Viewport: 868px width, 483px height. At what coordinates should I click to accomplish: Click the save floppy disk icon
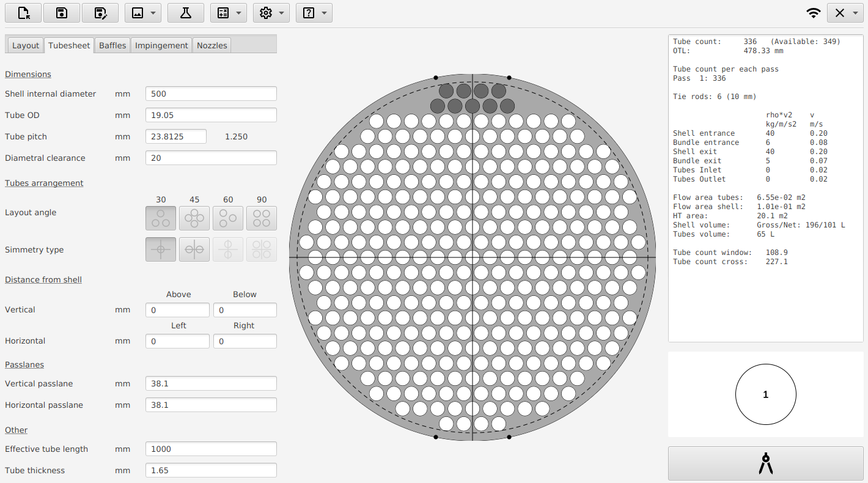[x=61, y=13]
